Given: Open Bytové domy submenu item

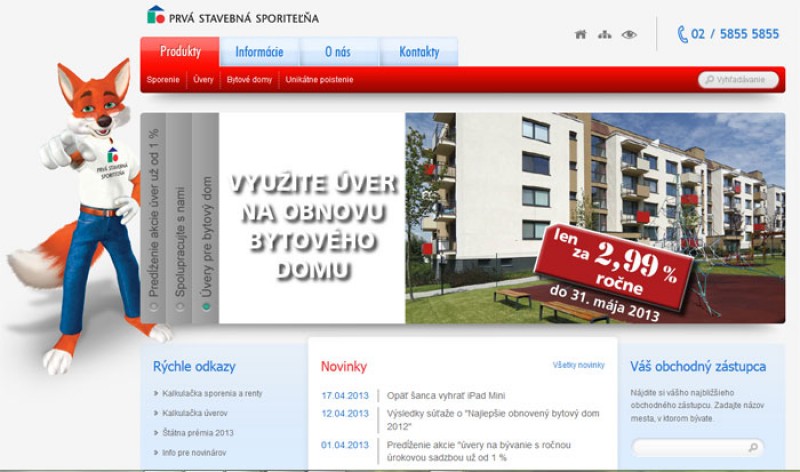Looking at the screenshot, I should (x=249, y=80).
